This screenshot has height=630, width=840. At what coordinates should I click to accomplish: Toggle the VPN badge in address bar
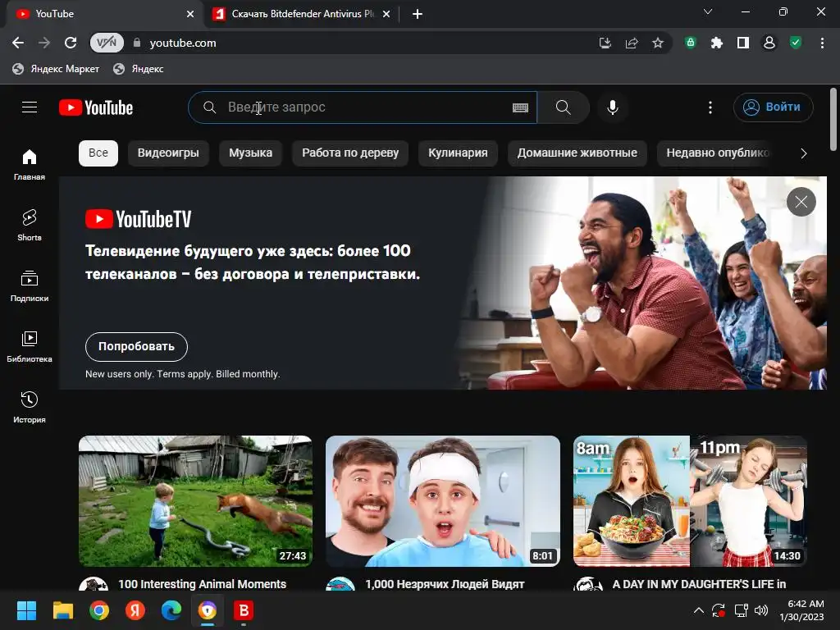coord(107,43)
